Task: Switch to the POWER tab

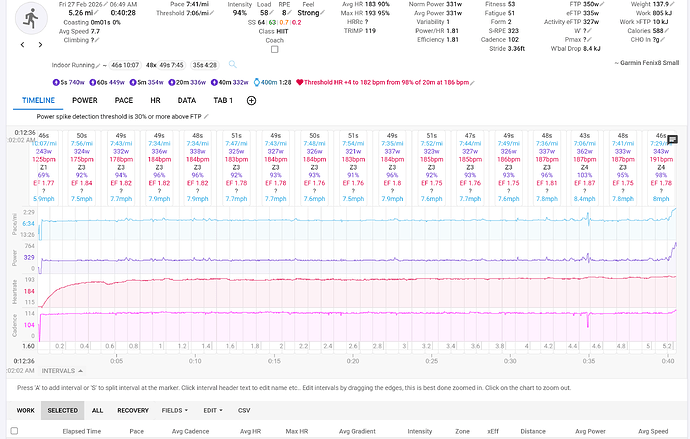Action: coord(84,100)
